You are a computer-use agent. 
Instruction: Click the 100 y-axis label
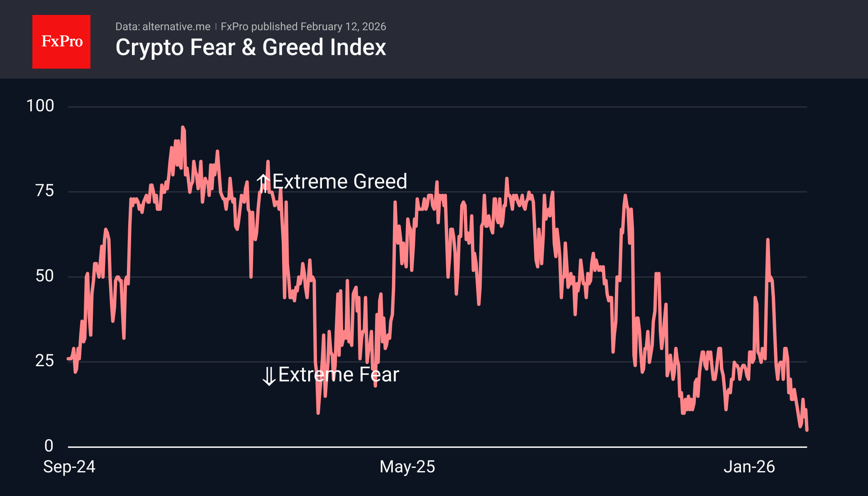pyautogui.click(x=40, y=106)
